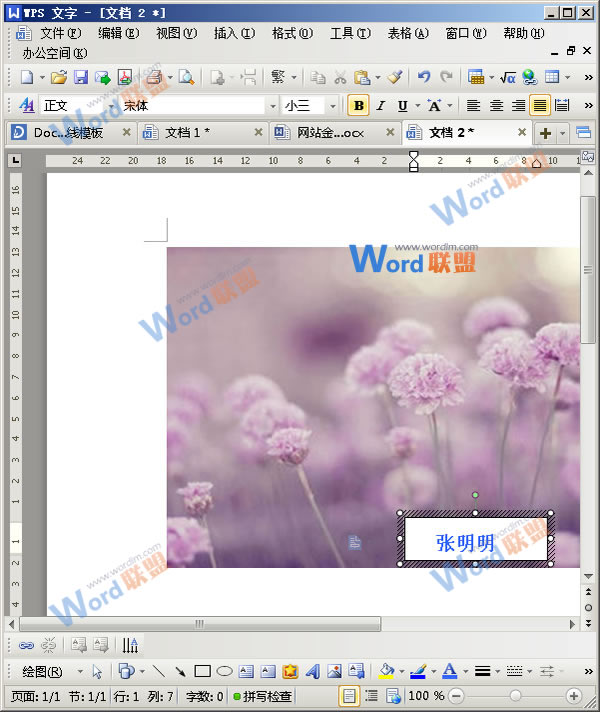The height and width of the screenshot is (712, 600).
Task: Activate the format painter brush
Action: [395, 77]
